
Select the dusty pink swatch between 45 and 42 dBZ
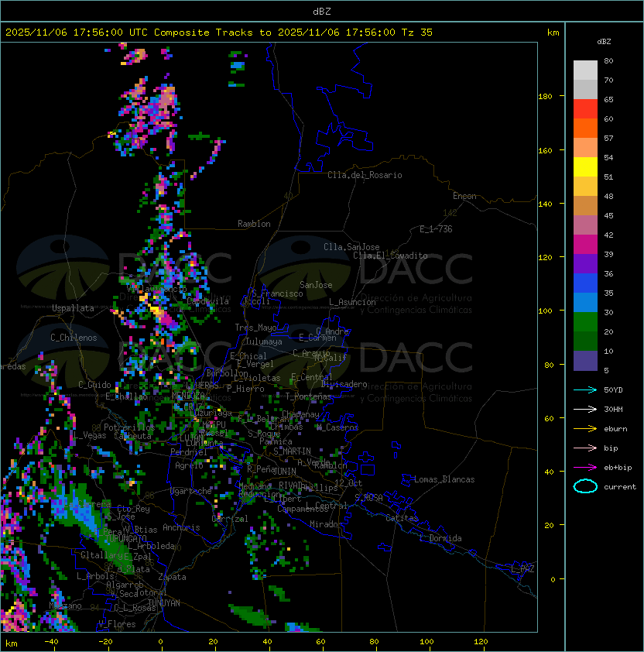[x=585, y=225]
